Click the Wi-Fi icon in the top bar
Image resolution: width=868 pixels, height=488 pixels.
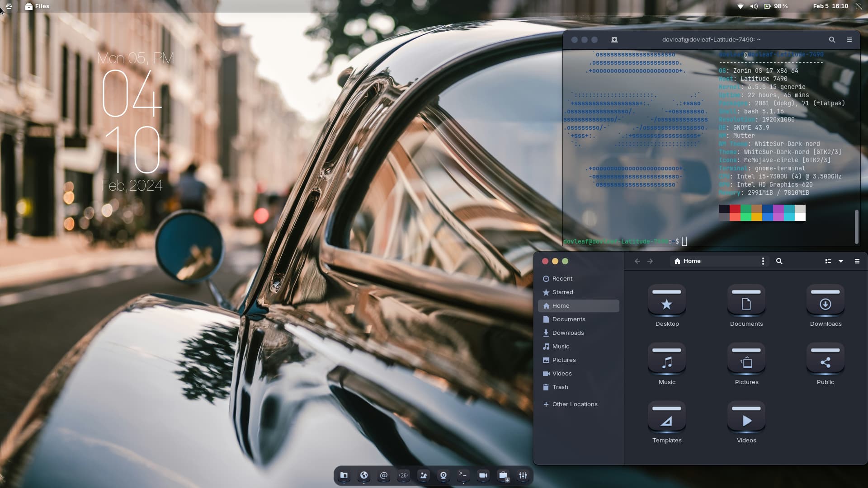[x=741, y=6]
